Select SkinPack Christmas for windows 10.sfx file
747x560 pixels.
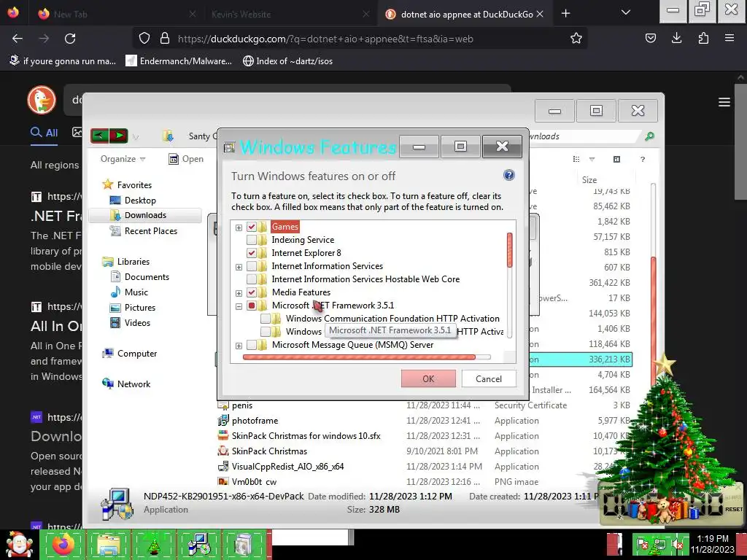click(x=306, y=436)
